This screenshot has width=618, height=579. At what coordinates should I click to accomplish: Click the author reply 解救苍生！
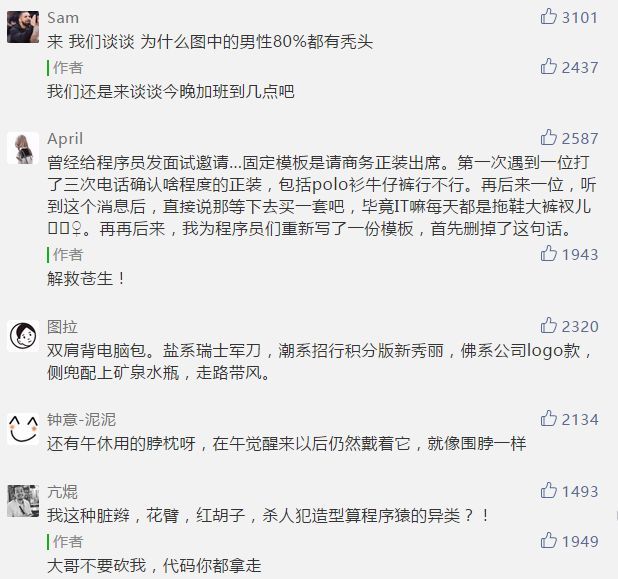tap(86, 279)
